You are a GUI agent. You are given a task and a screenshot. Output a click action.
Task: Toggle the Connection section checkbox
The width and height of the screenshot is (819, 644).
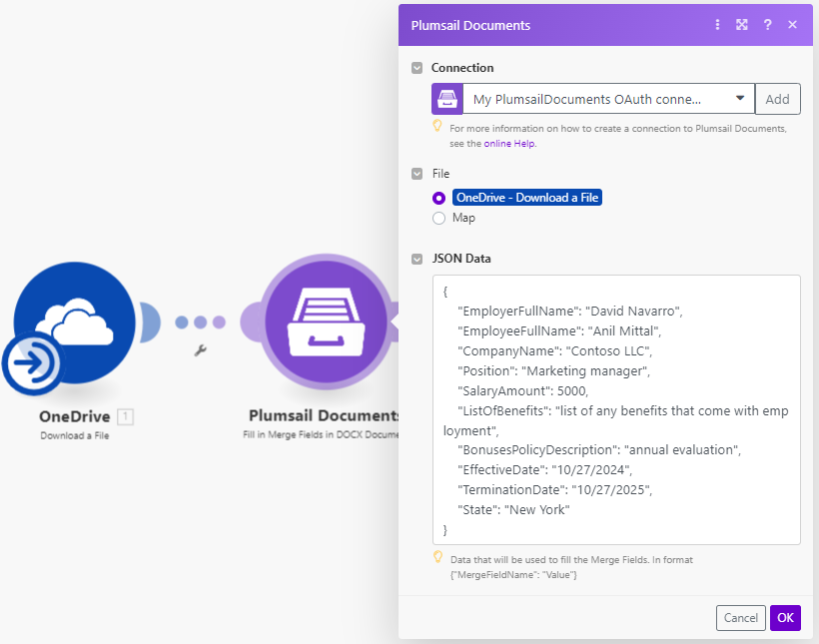click(x=416, y=68)
